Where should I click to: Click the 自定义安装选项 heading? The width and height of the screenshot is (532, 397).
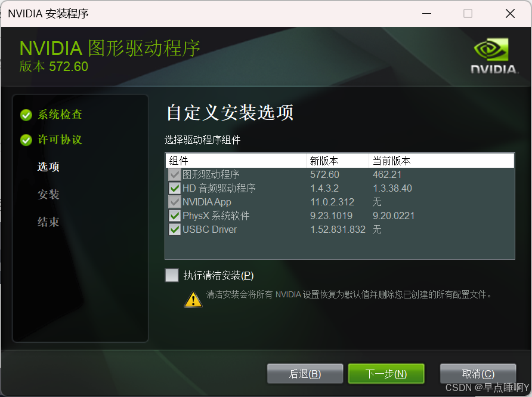pyautogui.click(x=230, y=112)
